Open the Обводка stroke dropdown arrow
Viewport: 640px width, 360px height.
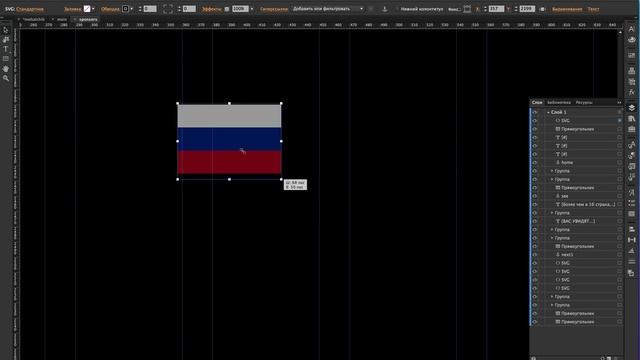pyautogui.click(x=131, y=9)
